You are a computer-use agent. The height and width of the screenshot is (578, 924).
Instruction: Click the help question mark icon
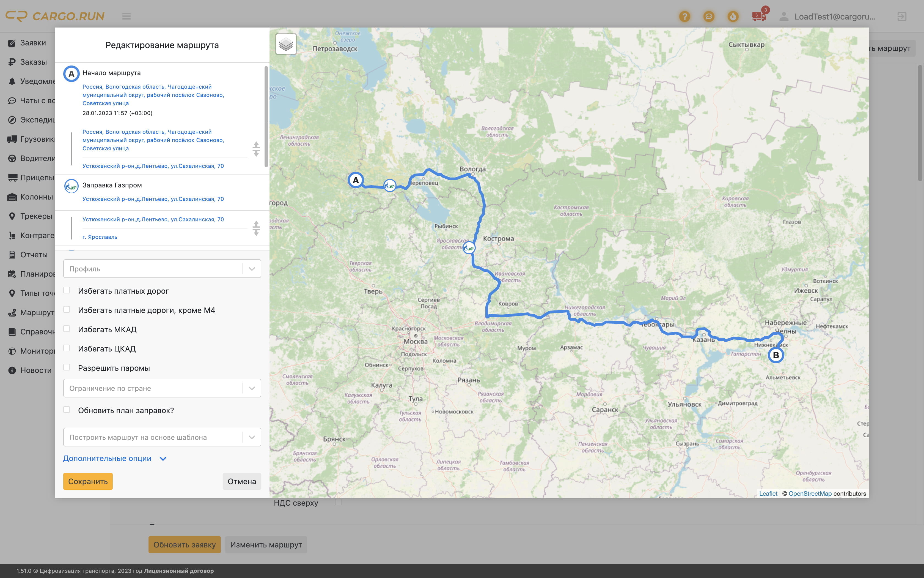pos(684,17)
